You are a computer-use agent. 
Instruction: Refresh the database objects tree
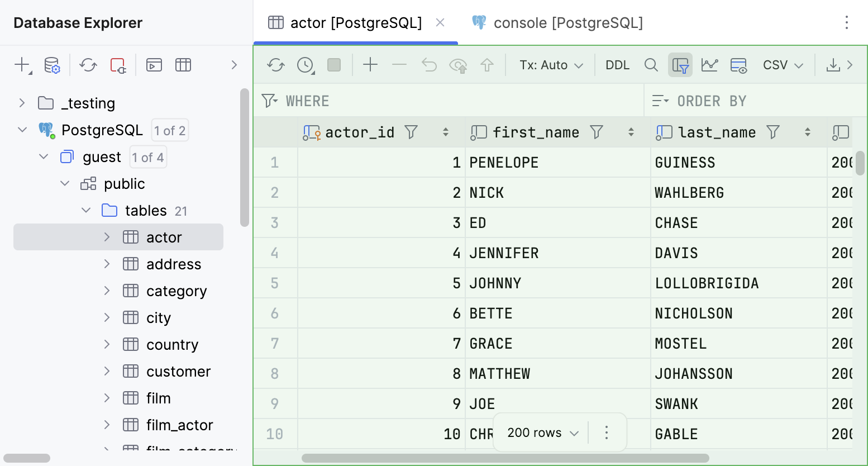(x=88, y=65)
